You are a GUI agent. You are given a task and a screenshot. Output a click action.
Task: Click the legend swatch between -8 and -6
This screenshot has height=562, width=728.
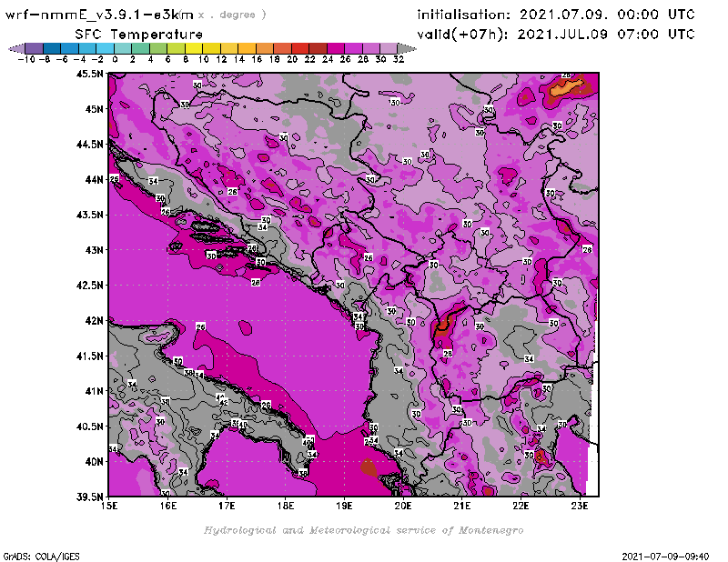(x=52, y=48)
